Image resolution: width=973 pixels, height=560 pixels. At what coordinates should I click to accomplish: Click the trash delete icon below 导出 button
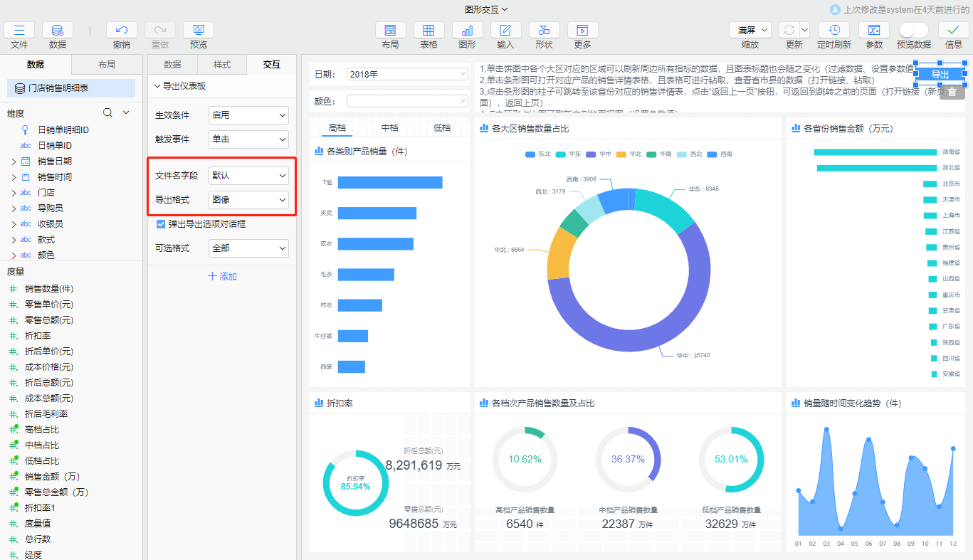(952, 92)
